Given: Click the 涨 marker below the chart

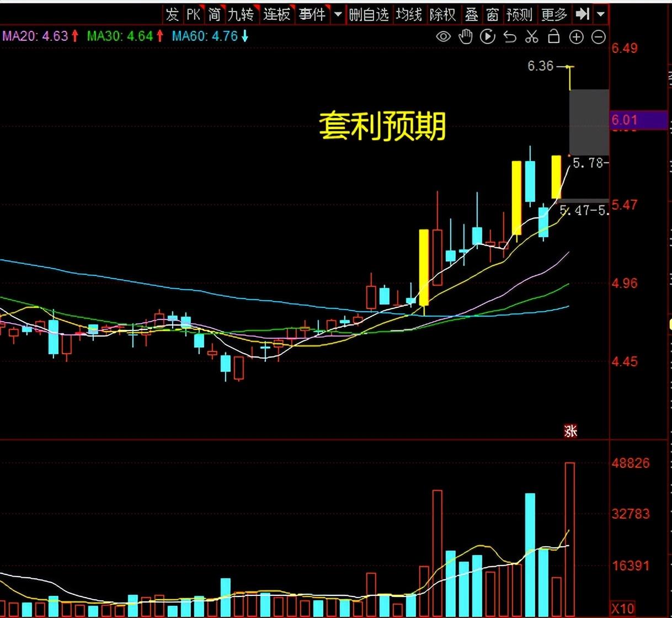Looking at the screenshot, I should [571, 431].
